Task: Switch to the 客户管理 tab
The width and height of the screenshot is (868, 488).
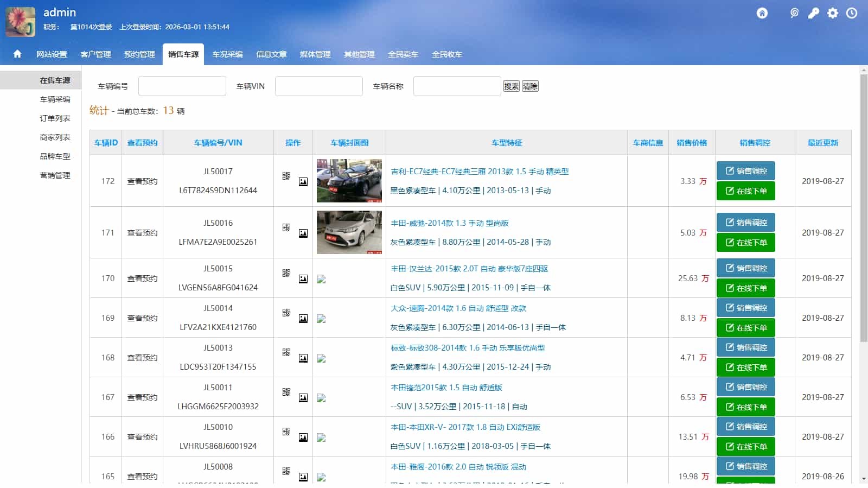Action: tap(95, 54)
